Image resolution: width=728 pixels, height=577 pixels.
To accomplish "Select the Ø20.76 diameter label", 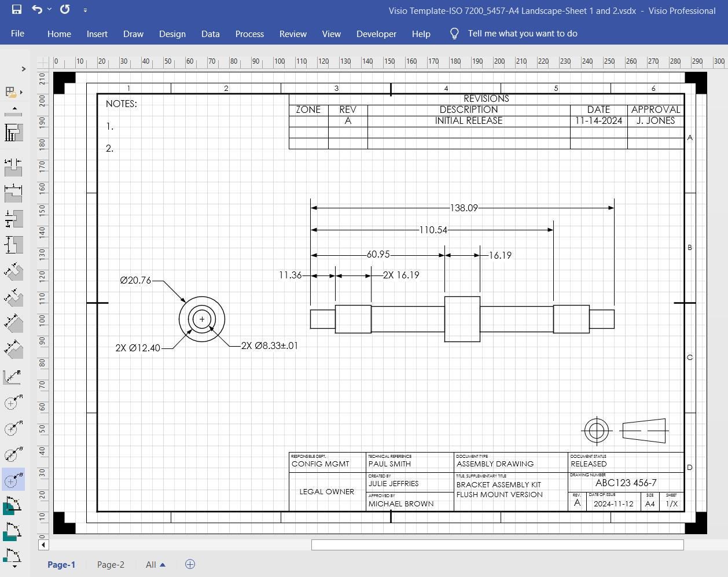I will pos(135,280).
